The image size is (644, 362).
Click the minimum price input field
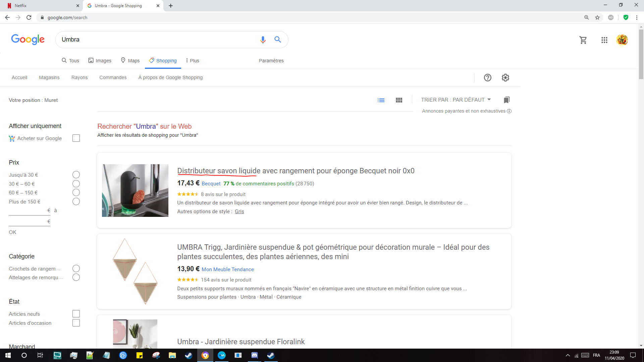coord(28,211)
